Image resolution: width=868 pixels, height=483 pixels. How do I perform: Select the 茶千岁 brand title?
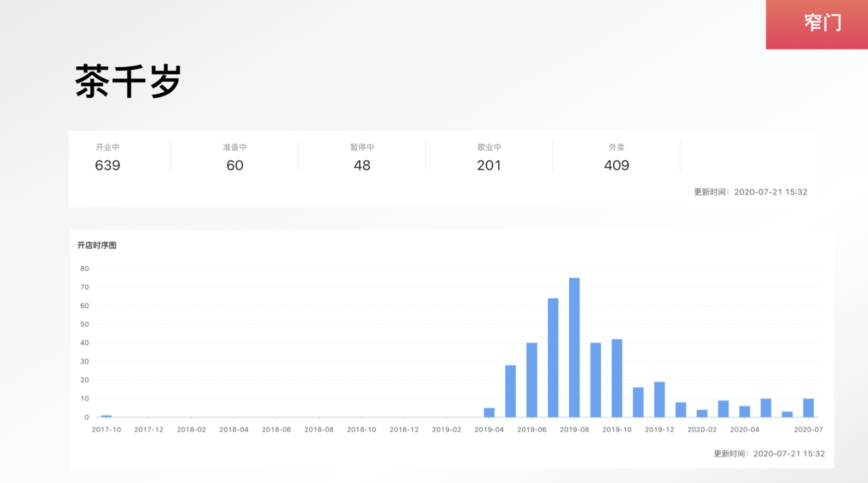pyautogui.click(x=128, y=82)
